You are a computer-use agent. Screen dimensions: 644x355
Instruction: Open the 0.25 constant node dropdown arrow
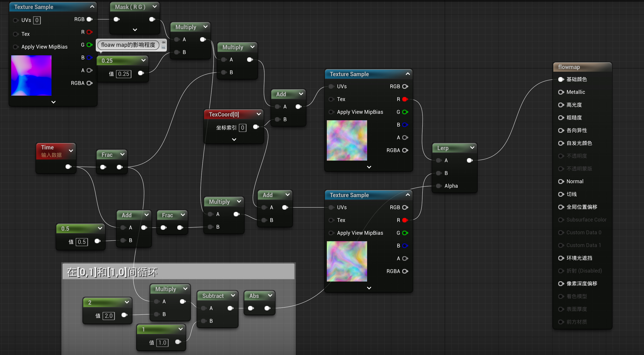(143, 60)
